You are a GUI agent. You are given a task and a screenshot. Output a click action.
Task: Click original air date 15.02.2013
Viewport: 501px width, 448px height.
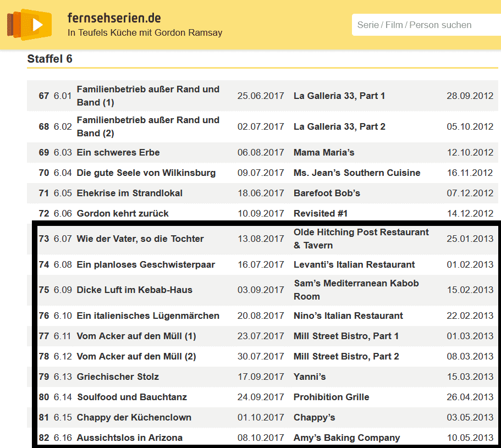point(470,290)
